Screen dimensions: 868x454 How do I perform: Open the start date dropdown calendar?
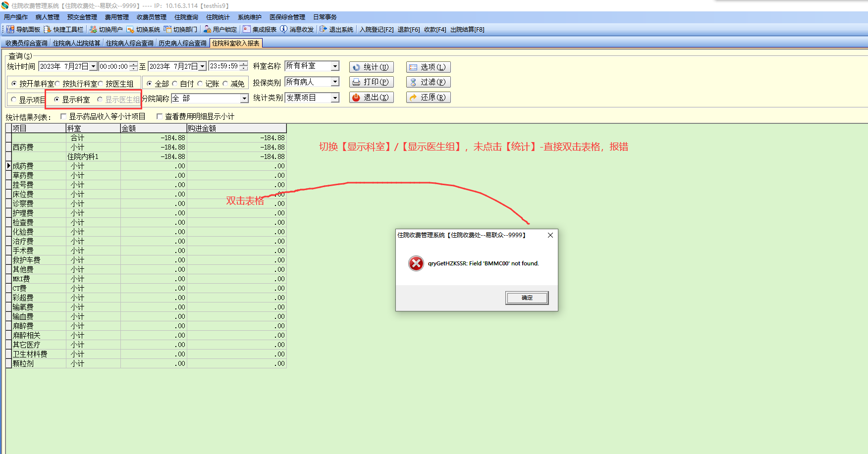(x=93, y=66)
